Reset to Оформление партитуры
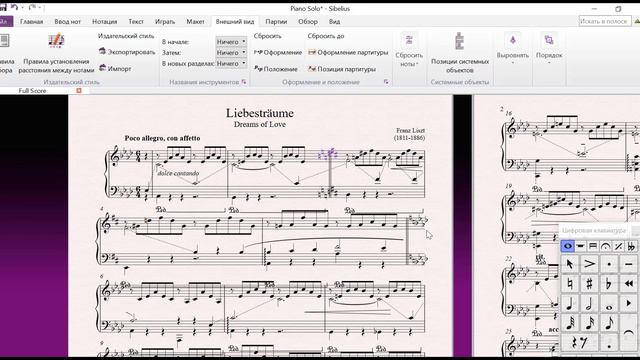 pos(348,53)
